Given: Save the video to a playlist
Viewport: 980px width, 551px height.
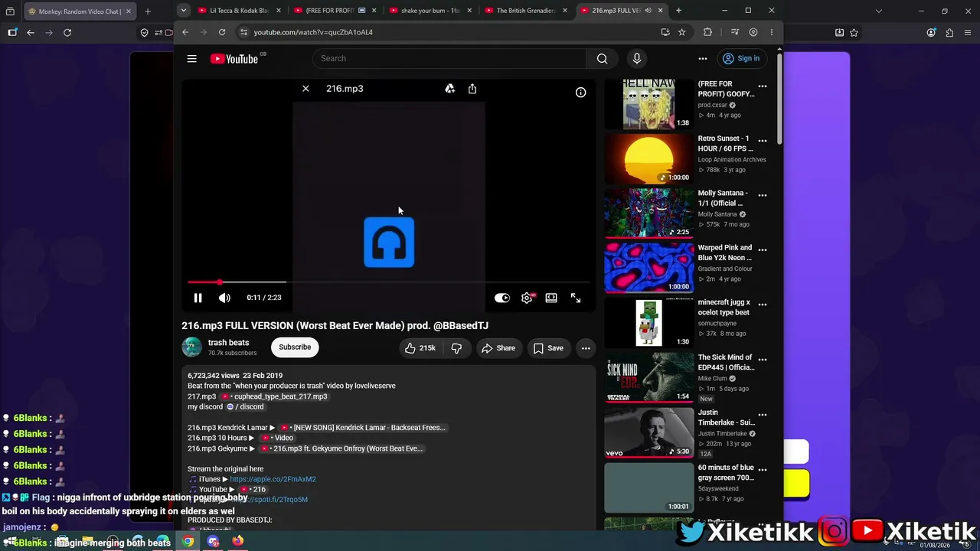Looking at the screenshot, I should [x=548, y=348].
